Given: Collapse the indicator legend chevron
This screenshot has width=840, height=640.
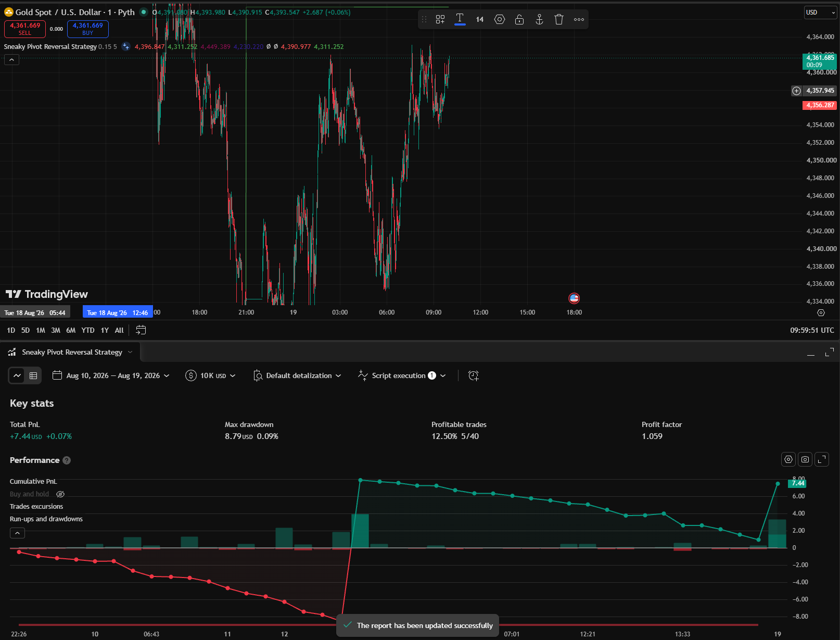Looking at the screenshot, I should [11, 60].
